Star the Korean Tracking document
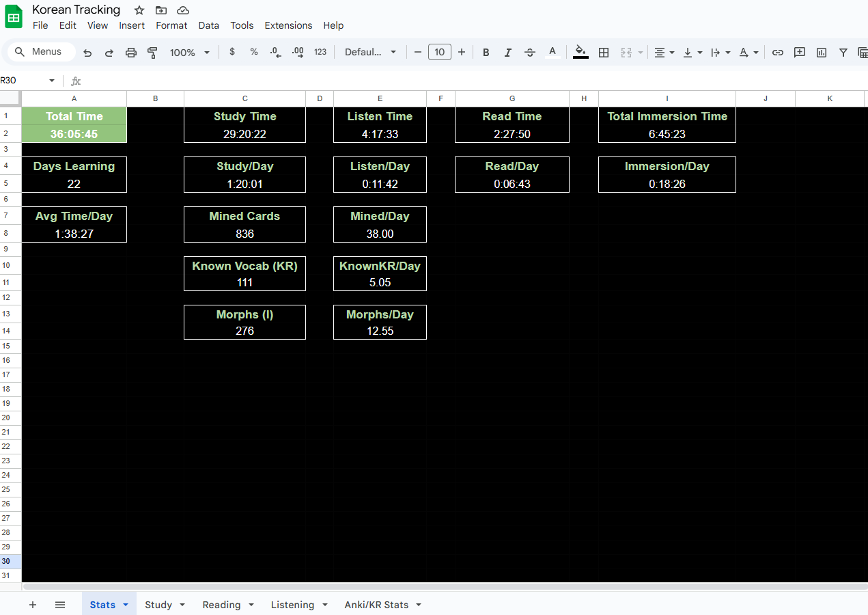Screen dimensions: 868x615 tap(139, 10)
